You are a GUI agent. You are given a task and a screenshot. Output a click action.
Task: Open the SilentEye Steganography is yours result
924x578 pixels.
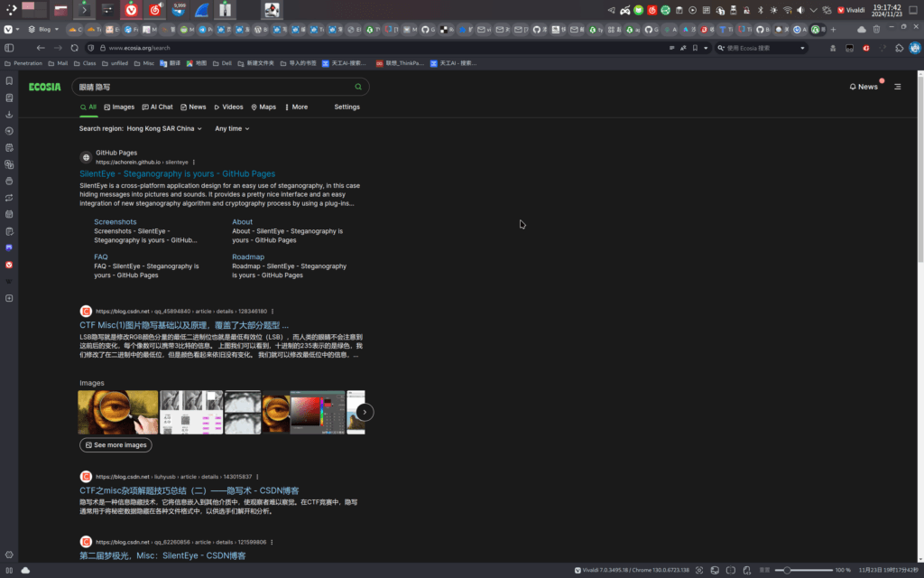[178, 174]
